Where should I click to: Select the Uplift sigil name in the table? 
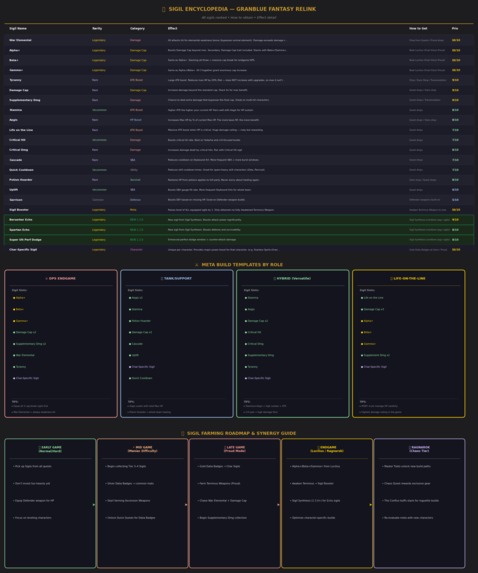tap(13, 190)
